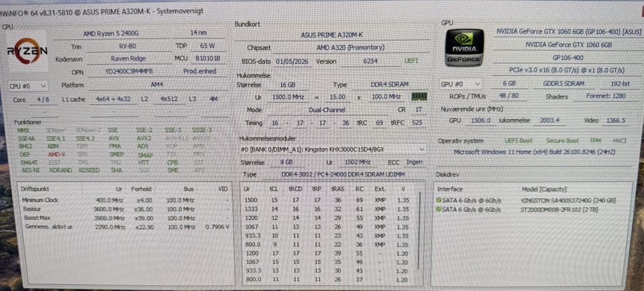
Task: Click the AM4 platform value
Action: 157,85
